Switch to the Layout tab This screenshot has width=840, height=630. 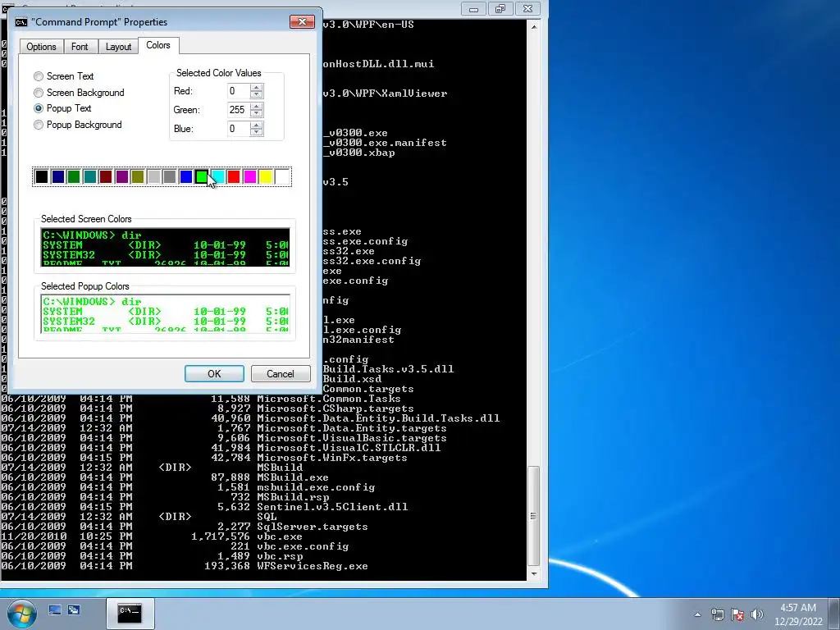pyautogui.click(x=118, y=47)
